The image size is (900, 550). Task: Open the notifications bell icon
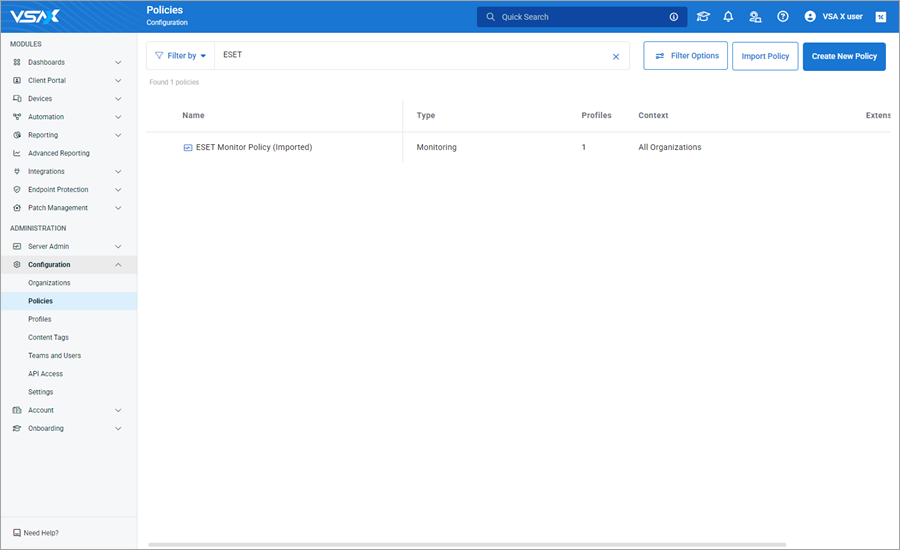point(728,17)
